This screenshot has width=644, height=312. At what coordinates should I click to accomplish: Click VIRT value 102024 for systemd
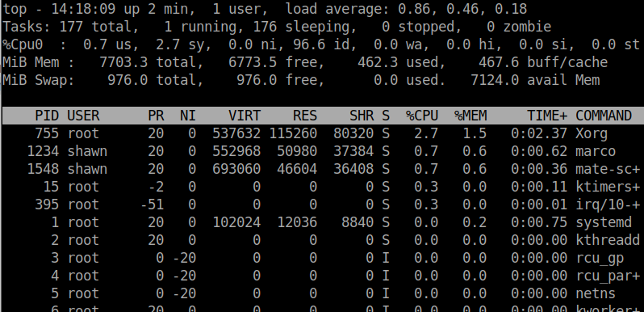236,221
